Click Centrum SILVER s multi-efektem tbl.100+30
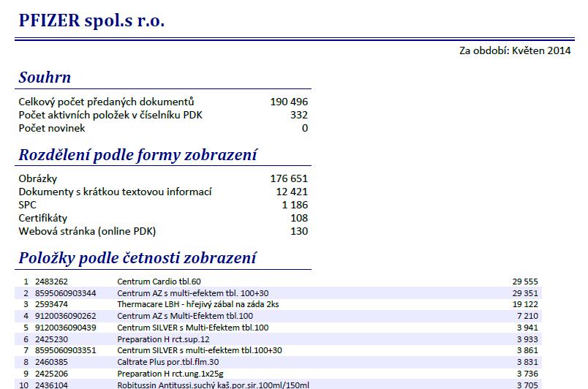Viewport: 588px width, 389px height. [x=200, y=350]
